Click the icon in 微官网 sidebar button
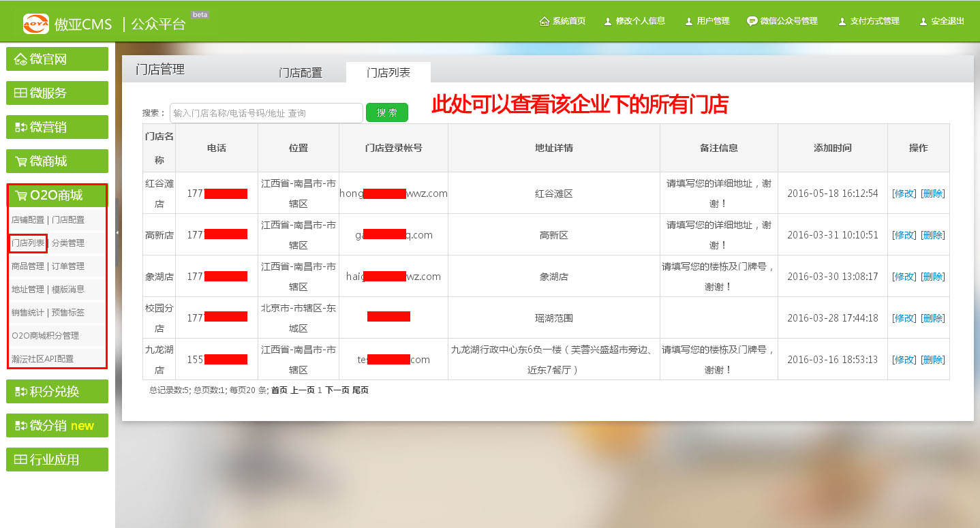980x528 pixels. pos(20,59)
